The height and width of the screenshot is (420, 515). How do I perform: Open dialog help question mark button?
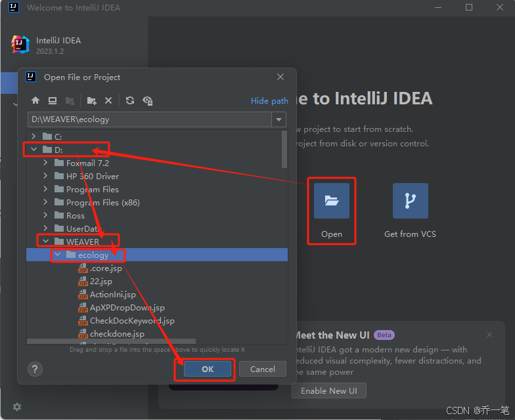(x=35, y=369)
